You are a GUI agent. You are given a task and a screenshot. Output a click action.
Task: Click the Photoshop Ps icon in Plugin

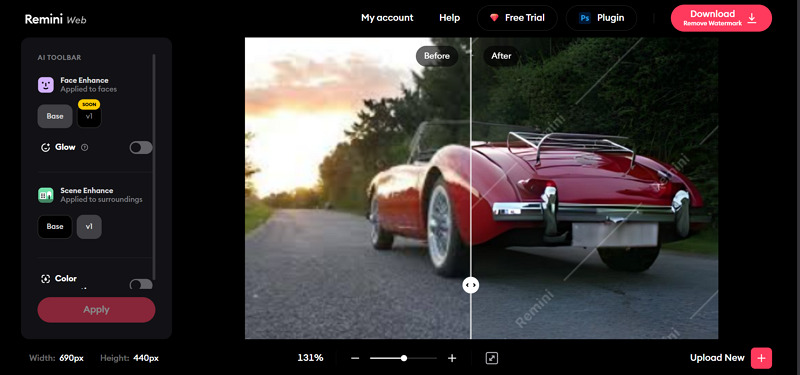(585, 18)
